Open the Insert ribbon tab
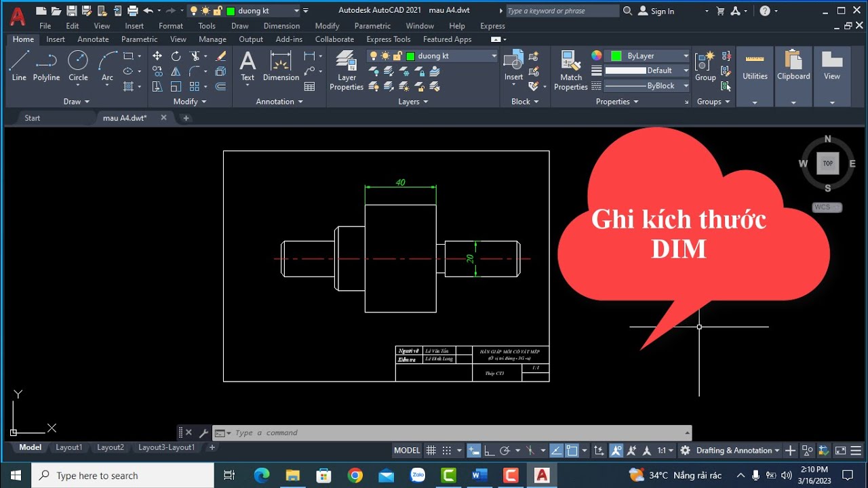Screen dimensions: 868x488 coord(56,39)
